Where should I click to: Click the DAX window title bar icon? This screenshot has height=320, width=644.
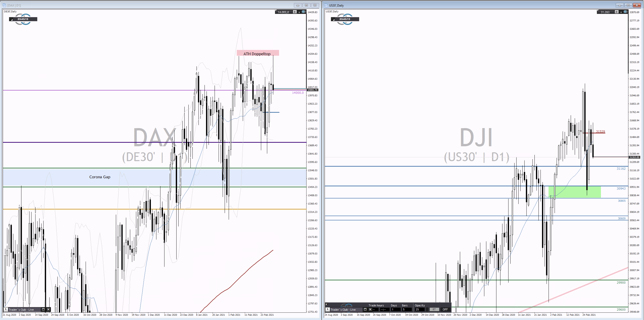click(4, 5)
